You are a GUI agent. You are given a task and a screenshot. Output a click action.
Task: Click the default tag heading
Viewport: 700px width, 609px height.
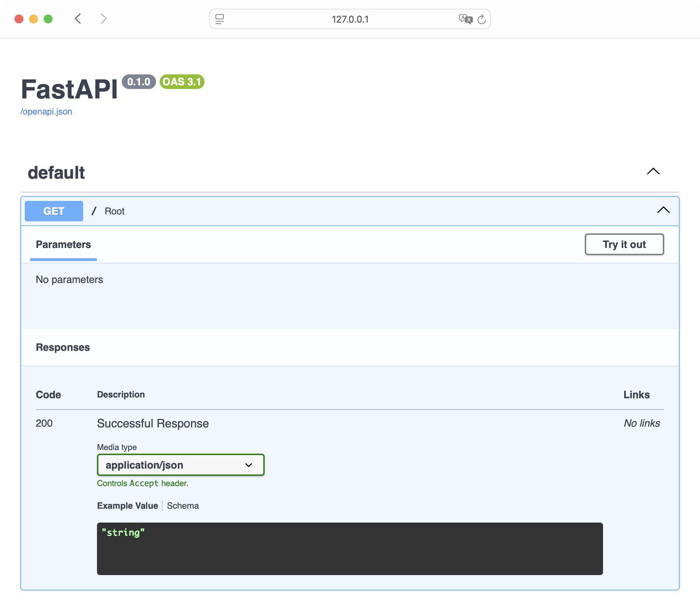(x=56, y=172)
